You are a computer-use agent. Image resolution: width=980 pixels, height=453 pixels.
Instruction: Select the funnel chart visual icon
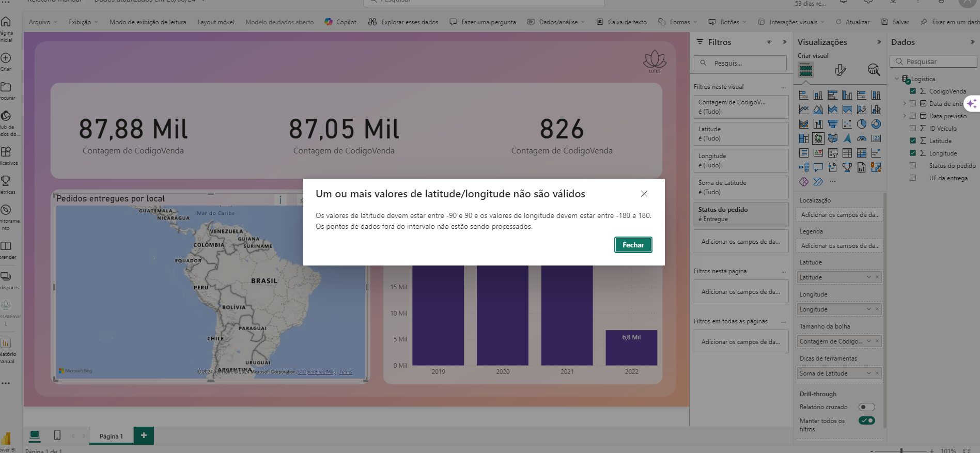[x=832, y=124]
